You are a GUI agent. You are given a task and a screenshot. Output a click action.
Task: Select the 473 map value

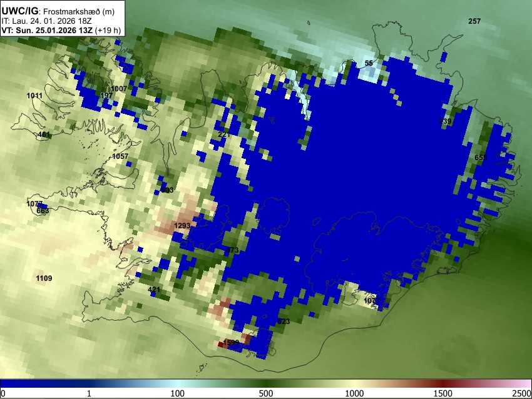click(232, 250)
